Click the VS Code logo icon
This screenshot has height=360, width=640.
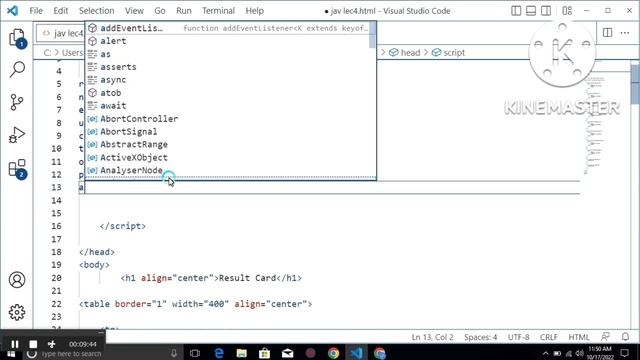(12, 10)
